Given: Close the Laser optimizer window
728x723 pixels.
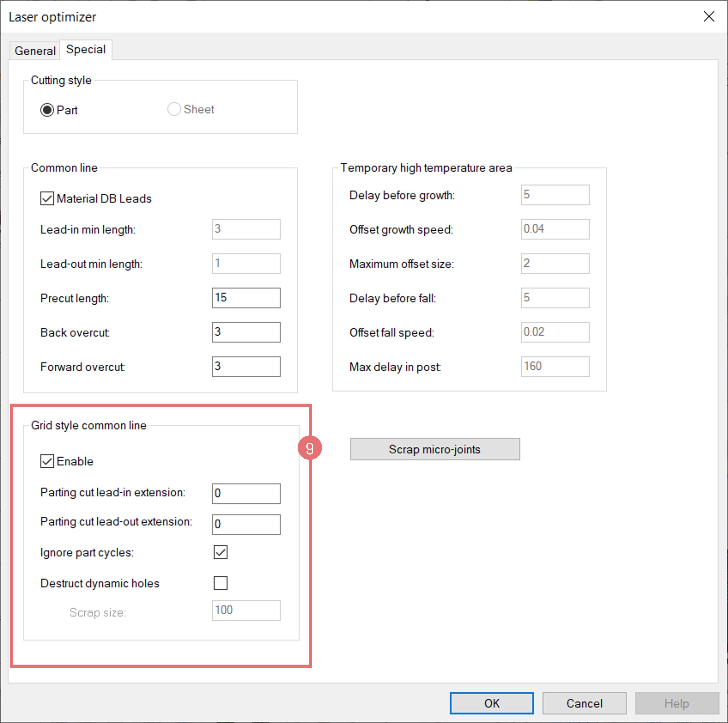Looking at the screenshot, I should tap(709, 17).
